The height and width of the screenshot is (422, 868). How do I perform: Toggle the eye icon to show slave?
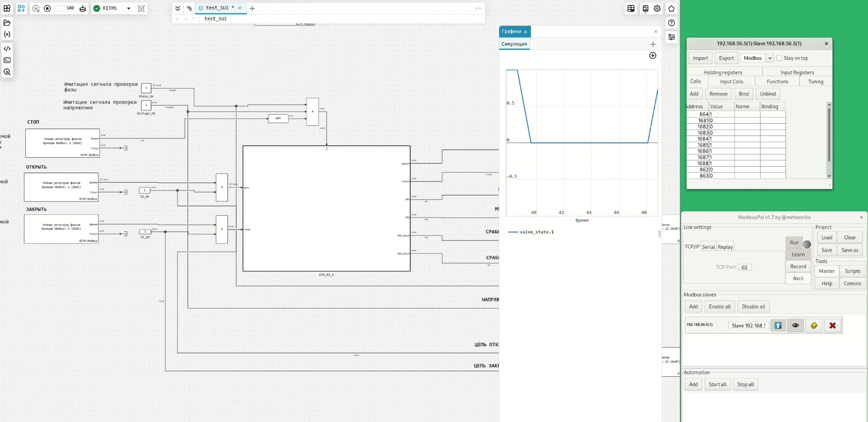(x=795, y=325)
